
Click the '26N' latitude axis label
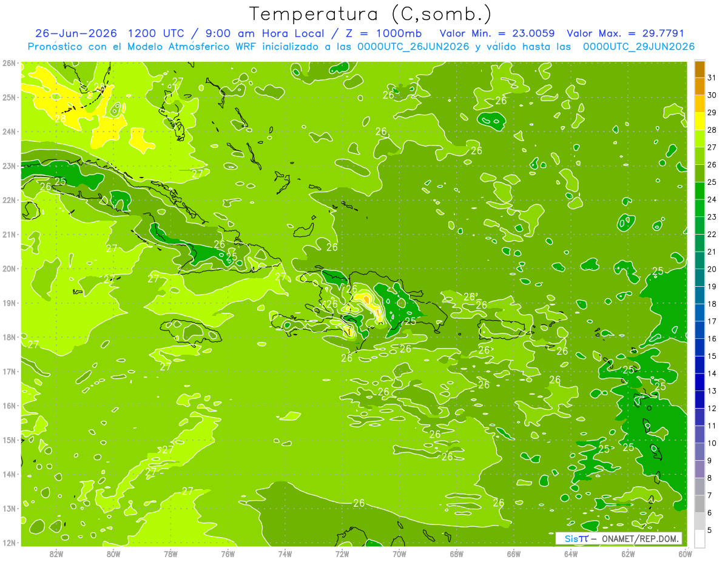pyautogui.click(x=8, y=63)
